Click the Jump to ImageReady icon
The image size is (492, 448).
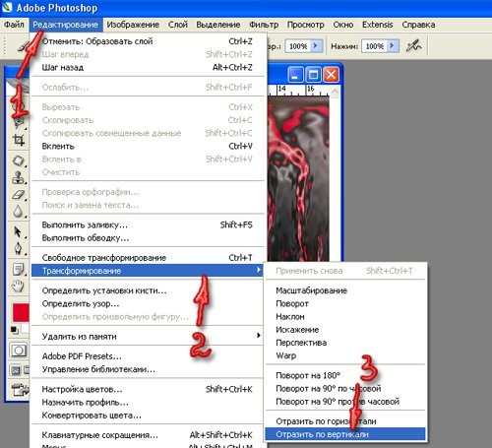[20, 390]
